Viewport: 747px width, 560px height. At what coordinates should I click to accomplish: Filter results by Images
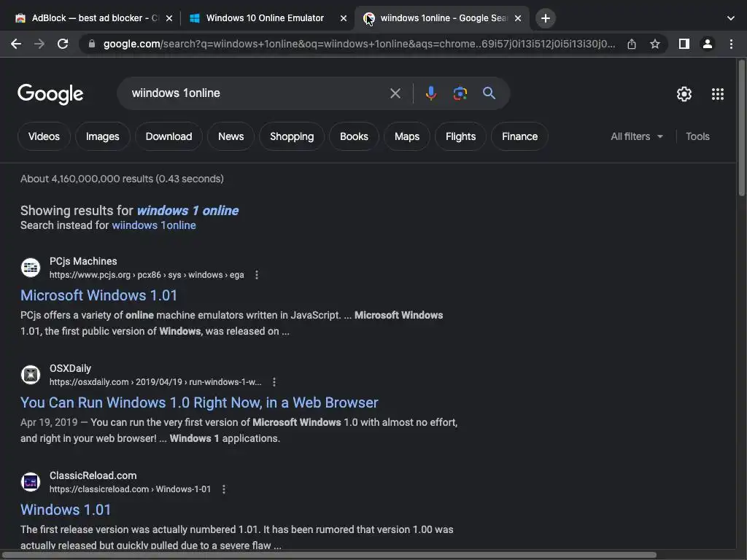pos(102,136)
